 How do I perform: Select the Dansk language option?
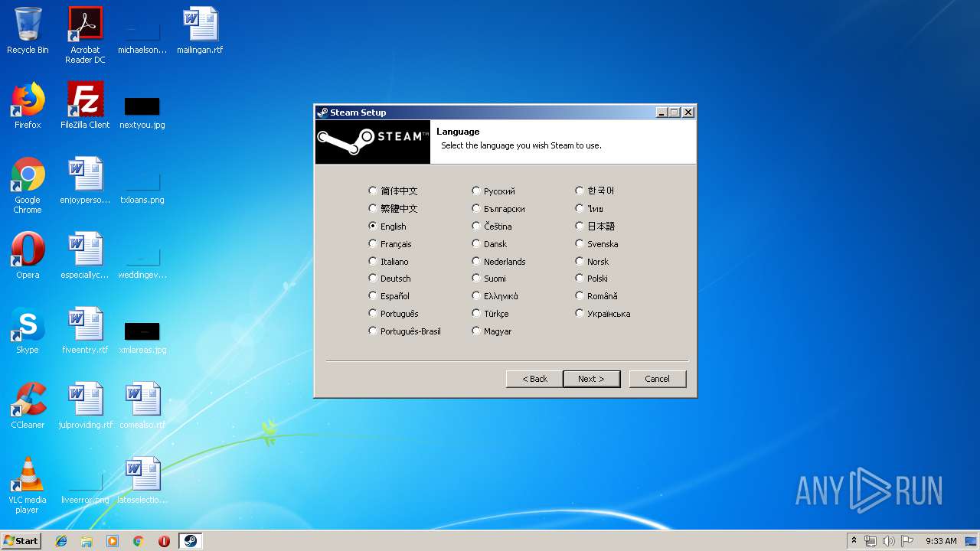click(x=489, y=244)
